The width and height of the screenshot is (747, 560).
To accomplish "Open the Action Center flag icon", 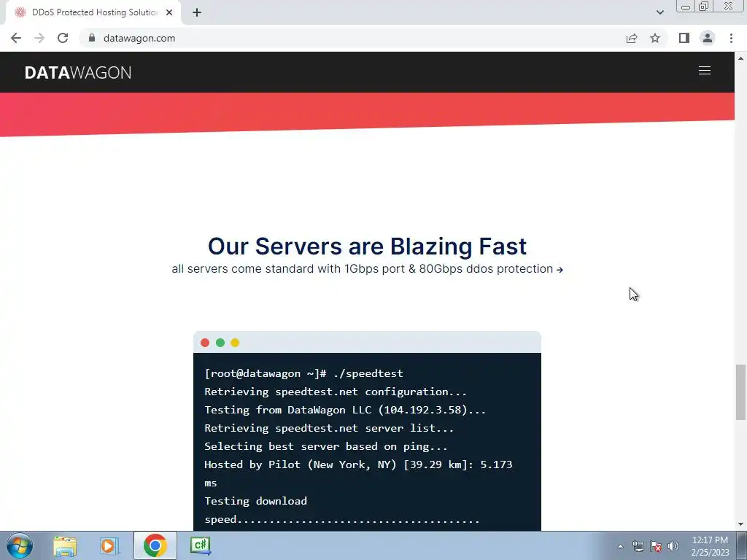I will click(656, 546).
